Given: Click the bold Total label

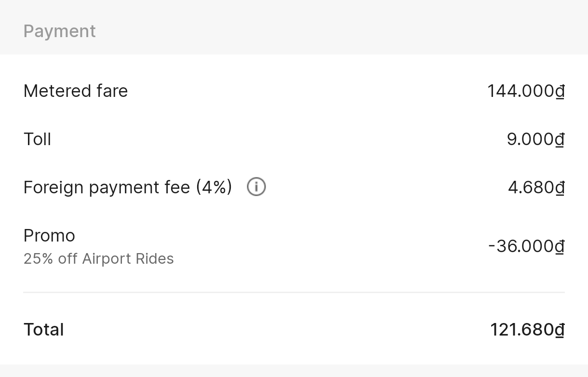Looking at the screenshot, I should coord(43,330).
